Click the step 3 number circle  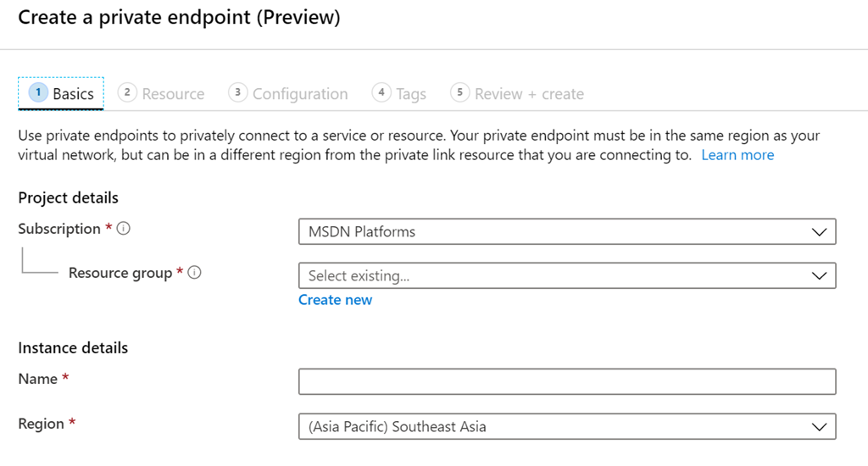tap(238, 92)
